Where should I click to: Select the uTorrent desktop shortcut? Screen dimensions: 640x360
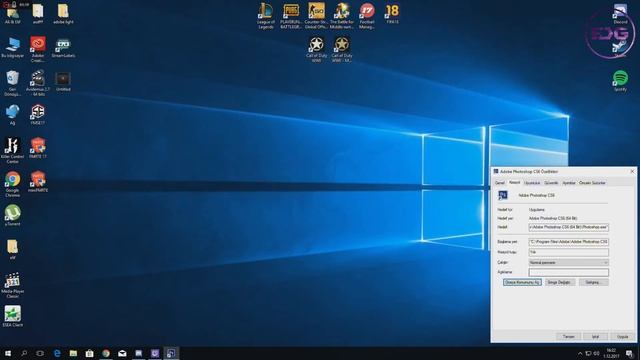coord(12,215)
